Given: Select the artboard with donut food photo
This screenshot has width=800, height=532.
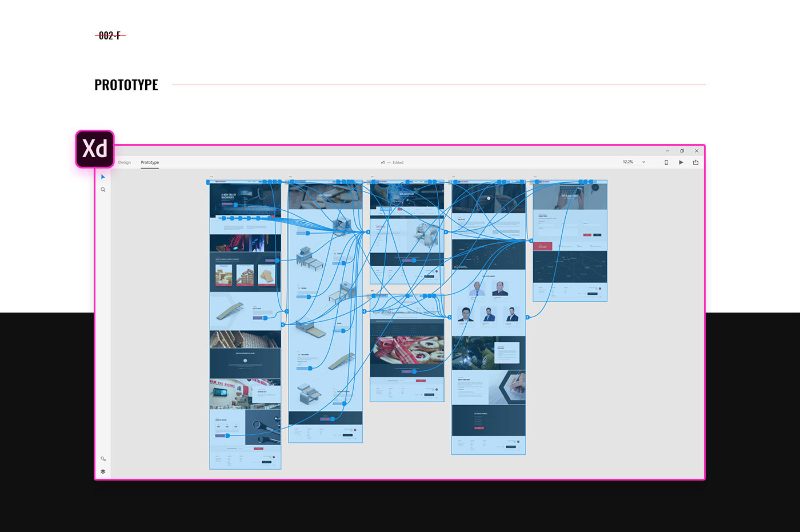Looking at the screenshot, I should point(407,347).
